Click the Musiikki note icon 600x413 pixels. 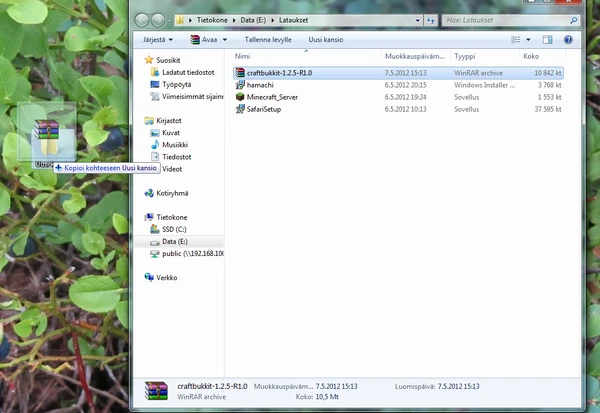155,145
